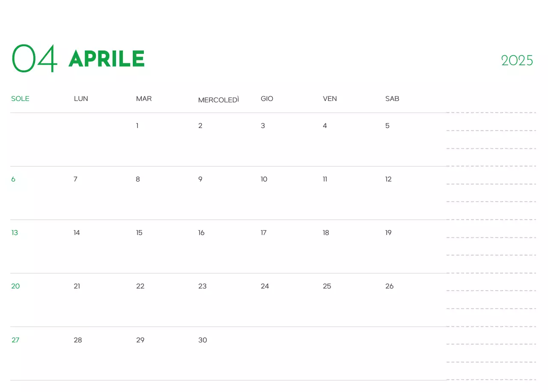Select date 27 in the last row
The width and height of the screenshot is (548, 392).
[x=15, y=340]
